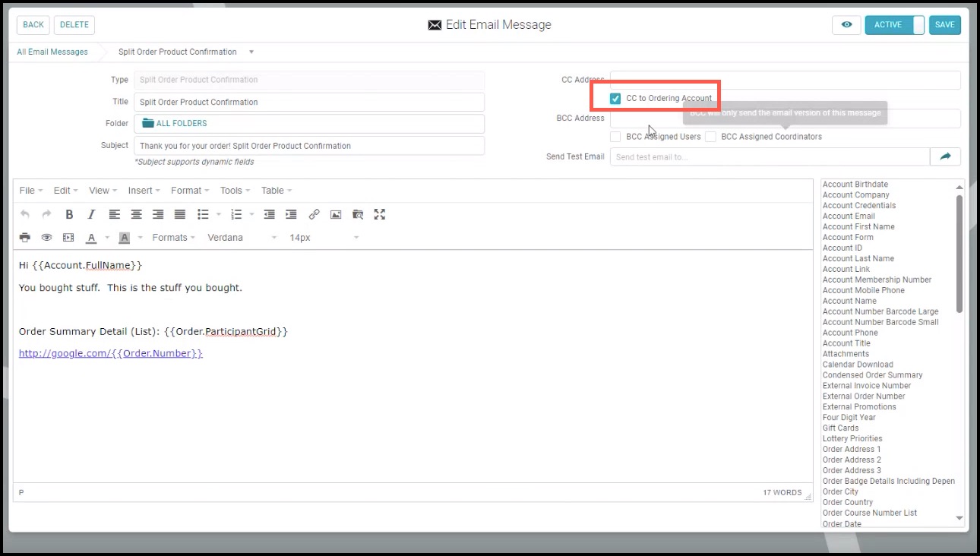Viewport: 980px width, 556px height.
Task: Preview content with editor eye icon
Action: coord(46,238)
